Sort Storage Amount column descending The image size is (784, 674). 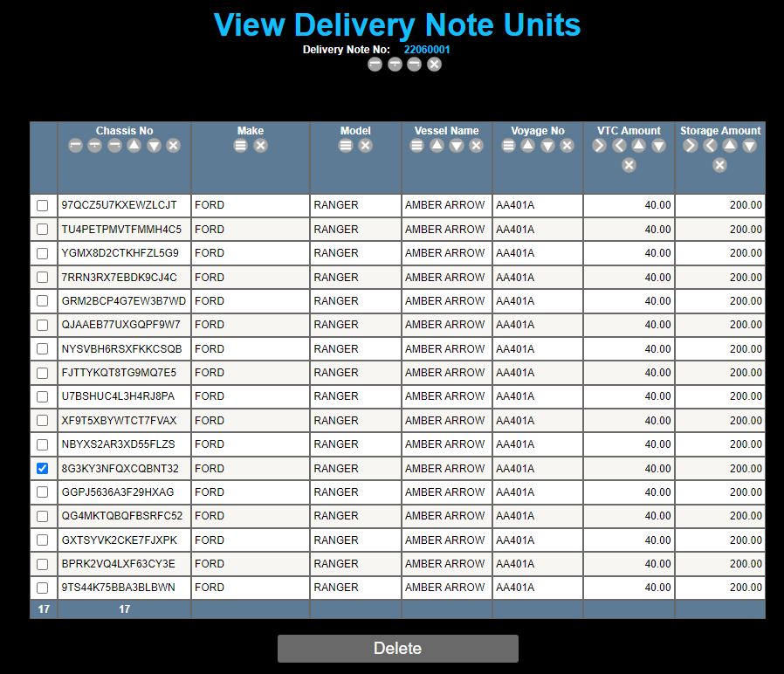[x=749, y=146]
